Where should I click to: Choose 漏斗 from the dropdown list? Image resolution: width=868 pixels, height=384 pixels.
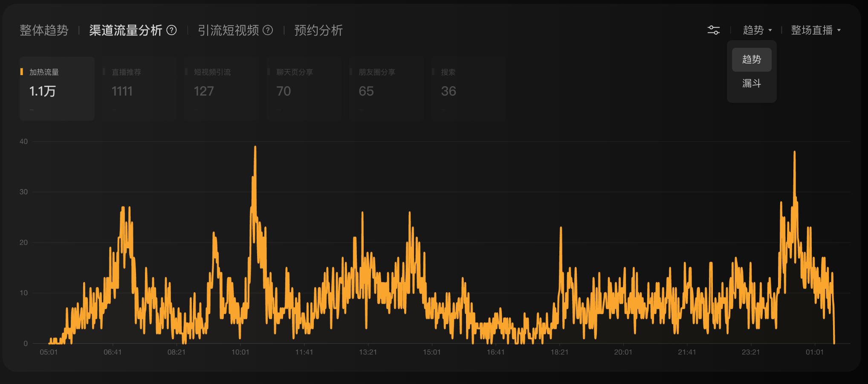751,84
